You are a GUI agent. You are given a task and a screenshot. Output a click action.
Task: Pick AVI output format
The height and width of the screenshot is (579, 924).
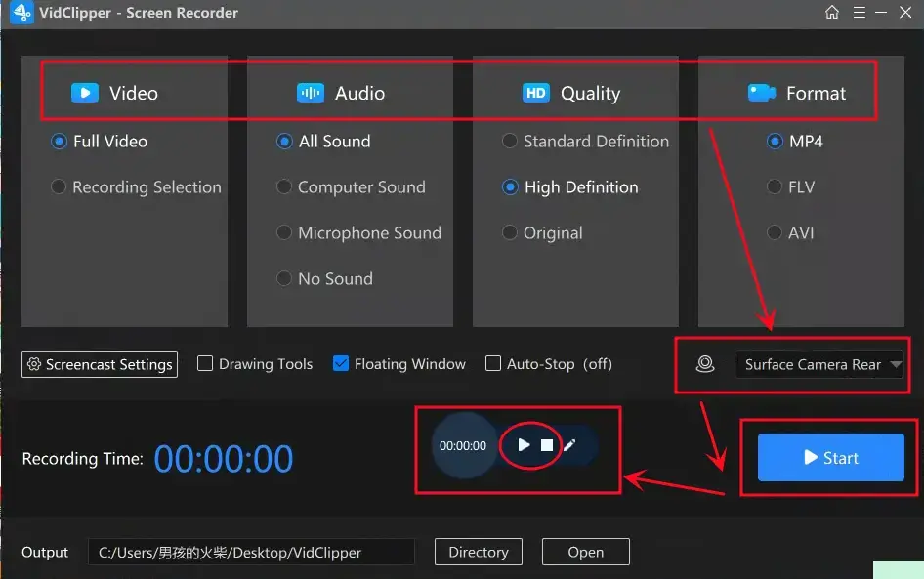tap(790, 233)
